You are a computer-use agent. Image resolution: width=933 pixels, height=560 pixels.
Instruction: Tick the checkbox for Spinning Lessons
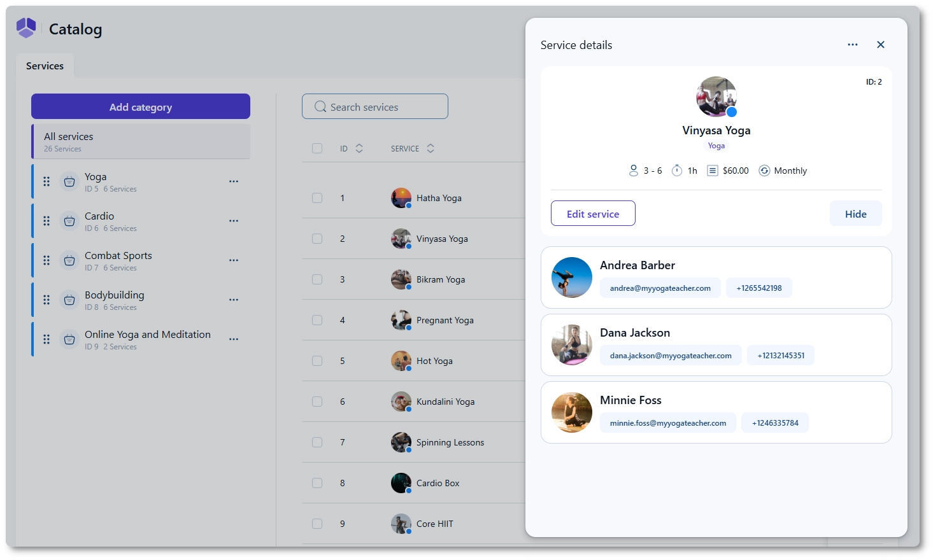[317, 442]
